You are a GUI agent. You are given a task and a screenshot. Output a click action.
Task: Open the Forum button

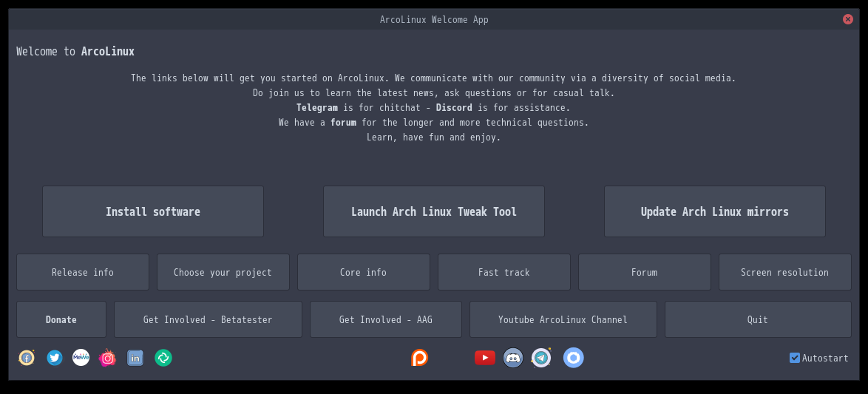[645, 272]
